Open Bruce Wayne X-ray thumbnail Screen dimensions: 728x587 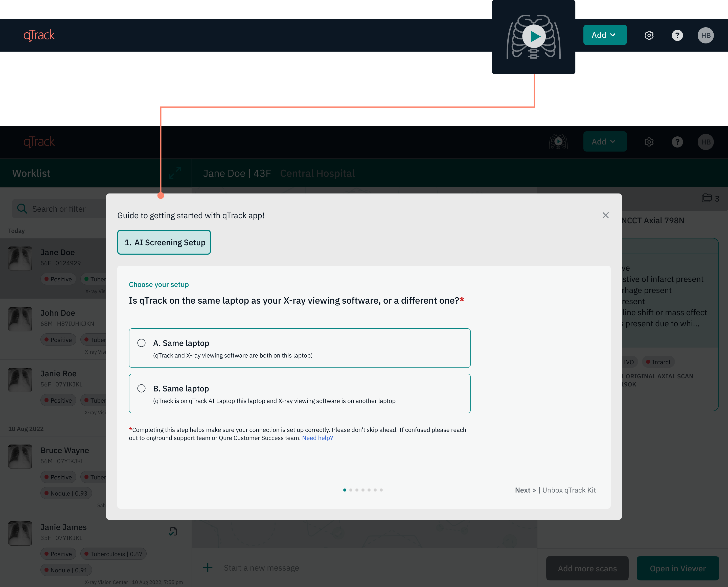pyautogui.click(x=20, y=456)
